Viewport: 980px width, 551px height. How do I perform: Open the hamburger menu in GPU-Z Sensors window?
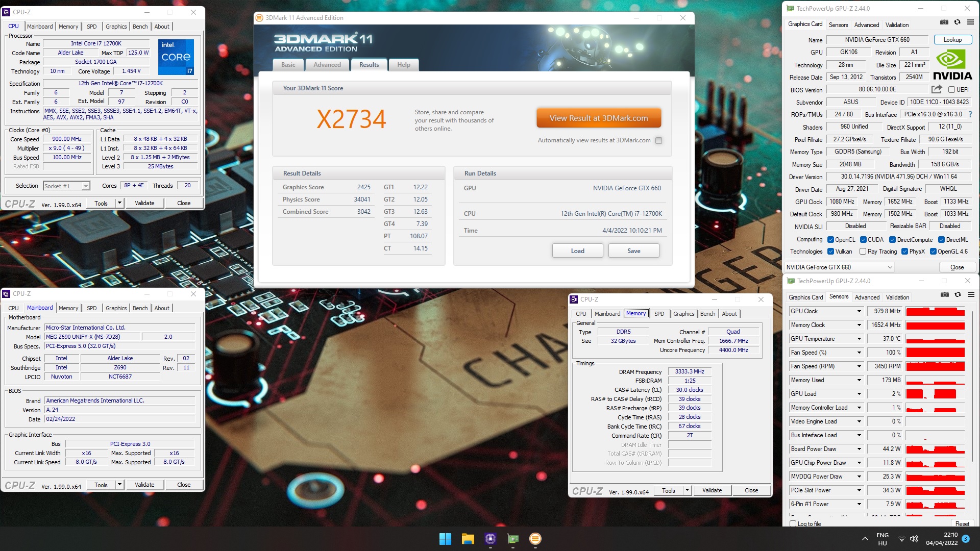click(971, 294)
